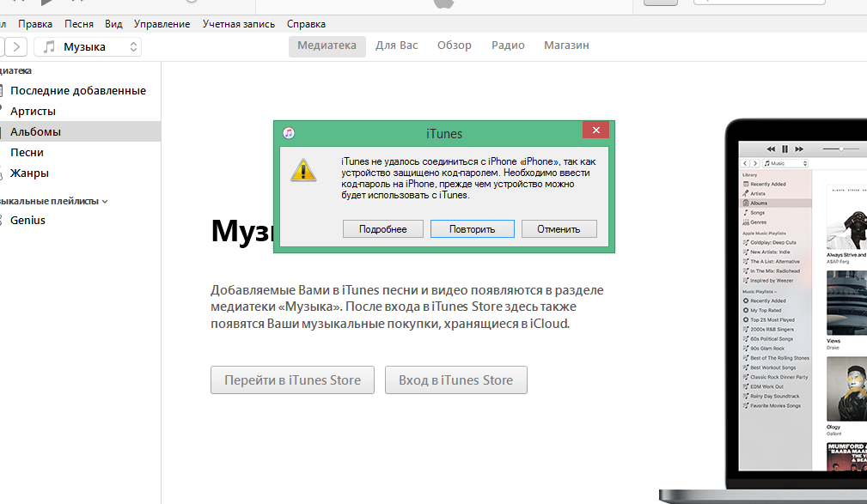Select Последние добавленные in sidebar
Image resolution: width=867 pixels, height=504 pixels.
(x=78, y=91)
